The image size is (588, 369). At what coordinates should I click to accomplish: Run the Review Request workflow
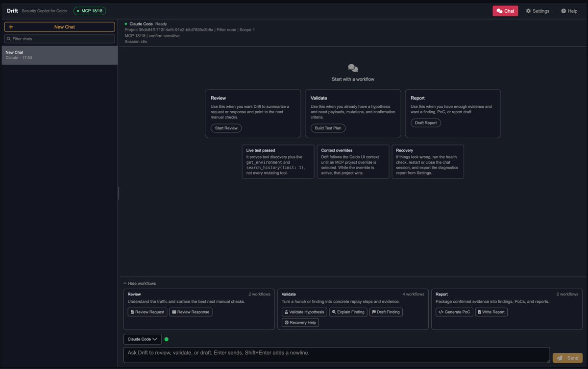pos(147,312)
